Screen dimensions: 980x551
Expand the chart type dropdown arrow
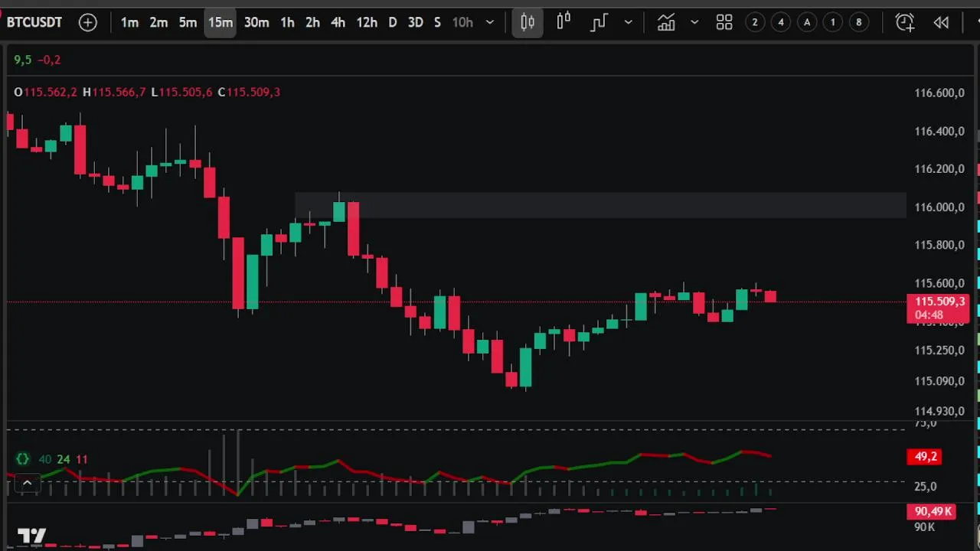tap(629, 22)
